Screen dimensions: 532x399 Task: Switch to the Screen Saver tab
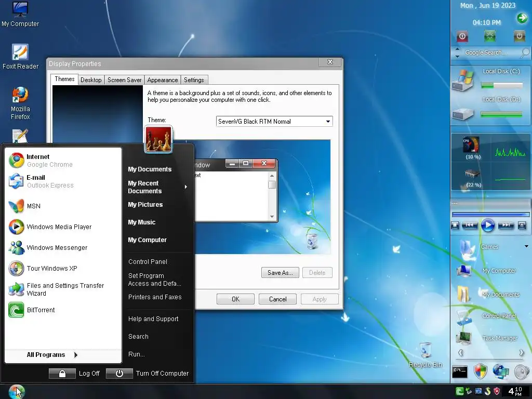pos(124,79)
